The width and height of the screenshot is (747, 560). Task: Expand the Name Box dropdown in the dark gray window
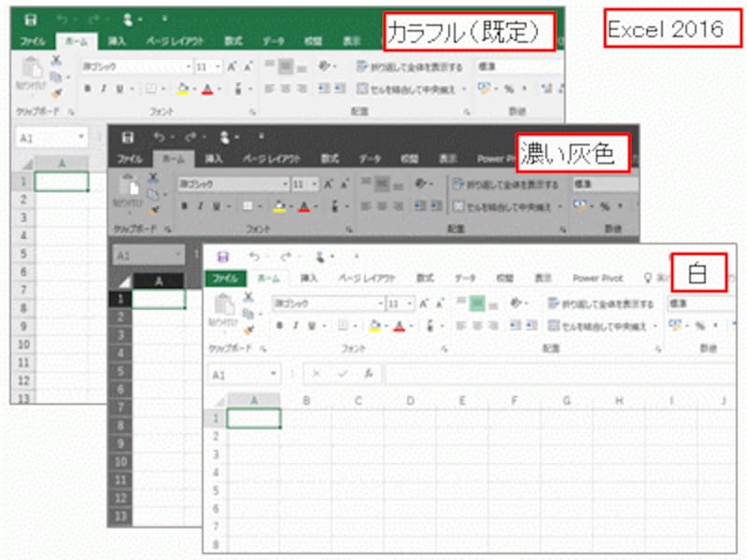(x=178, y=255)
